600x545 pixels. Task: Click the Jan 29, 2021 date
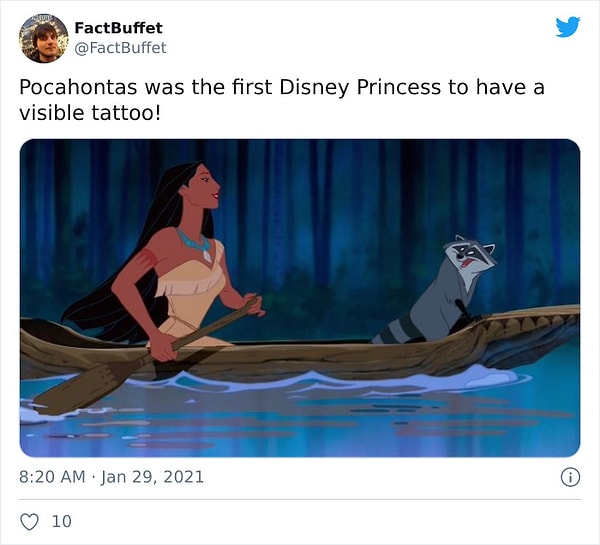pyautogui.click(x=154, y=477)
